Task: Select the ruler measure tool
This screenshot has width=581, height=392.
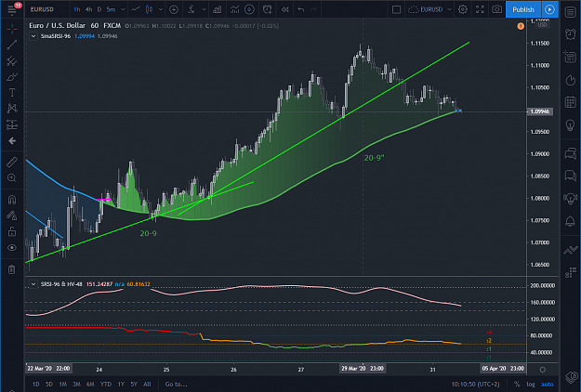Action: [12, 162]
